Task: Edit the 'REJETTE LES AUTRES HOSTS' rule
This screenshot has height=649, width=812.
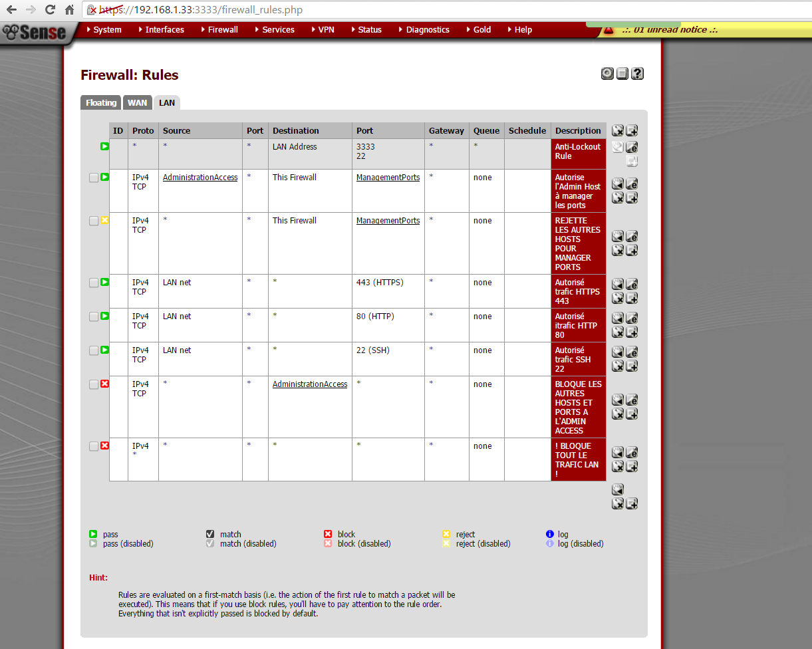Action: 632,236
